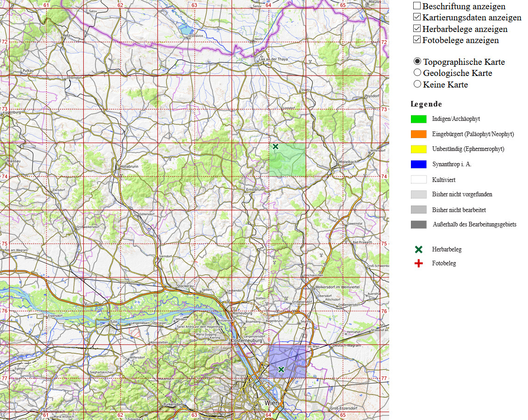Screen dimensions: 528x420
Task: Click the red Fotobeleg plus legend icon
Action: pos(419,263)
